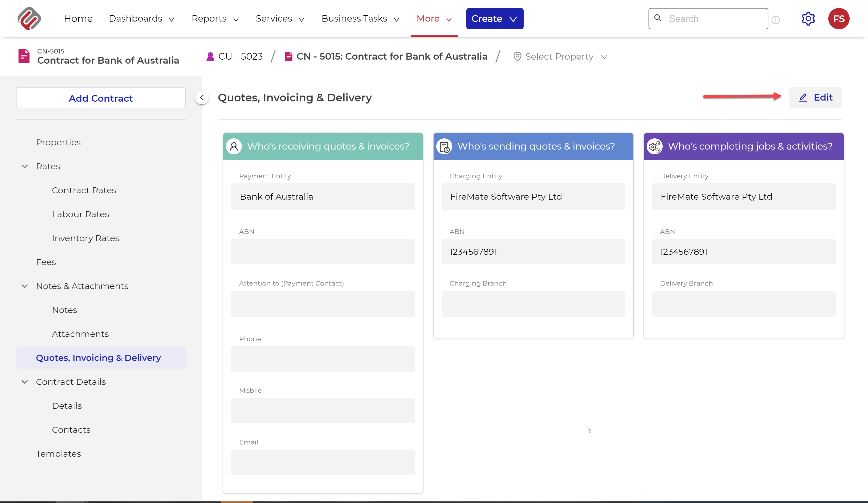
Task: Click the pencil icon on the Edit button
Action: point(803,97)
